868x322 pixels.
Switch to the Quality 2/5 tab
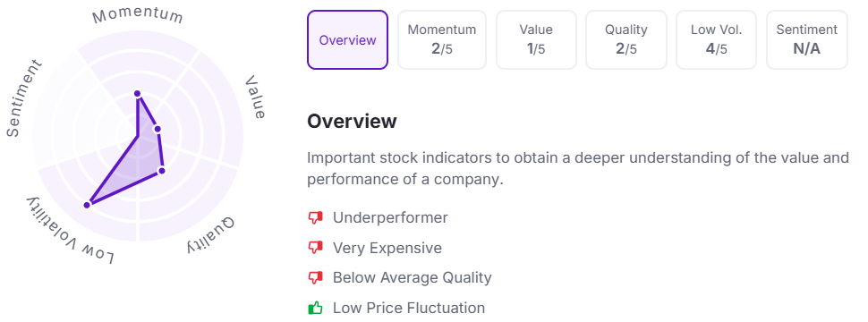(626, 40)
